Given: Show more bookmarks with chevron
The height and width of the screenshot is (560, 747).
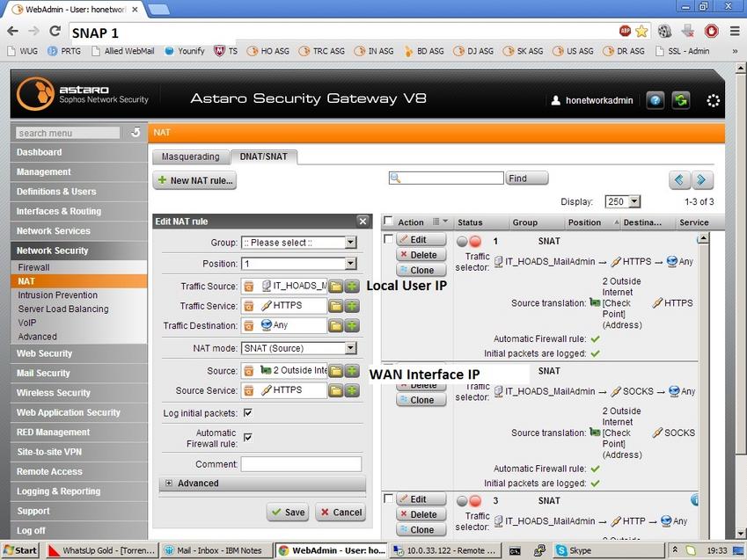Looking at the screenshot, I should (x=735, y=51).
